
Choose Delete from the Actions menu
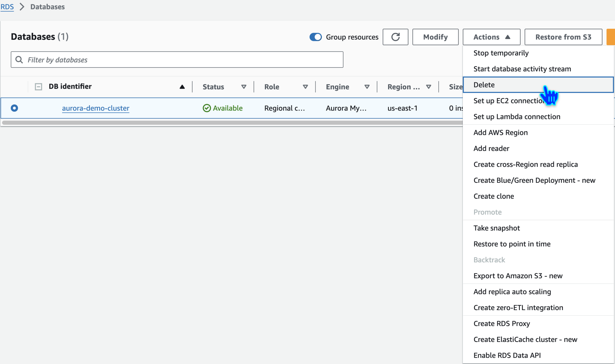484,85
